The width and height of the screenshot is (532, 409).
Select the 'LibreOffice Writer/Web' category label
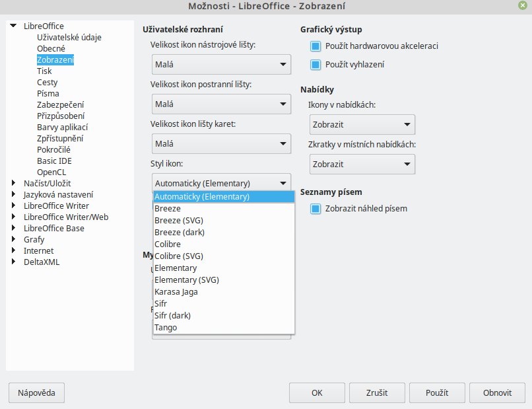(66, 217)
